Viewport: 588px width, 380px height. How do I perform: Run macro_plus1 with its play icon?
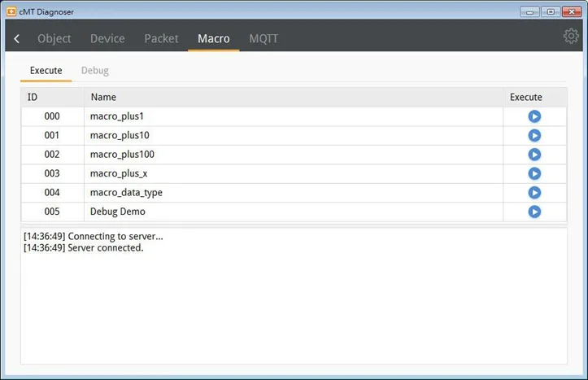pos(534,116)
